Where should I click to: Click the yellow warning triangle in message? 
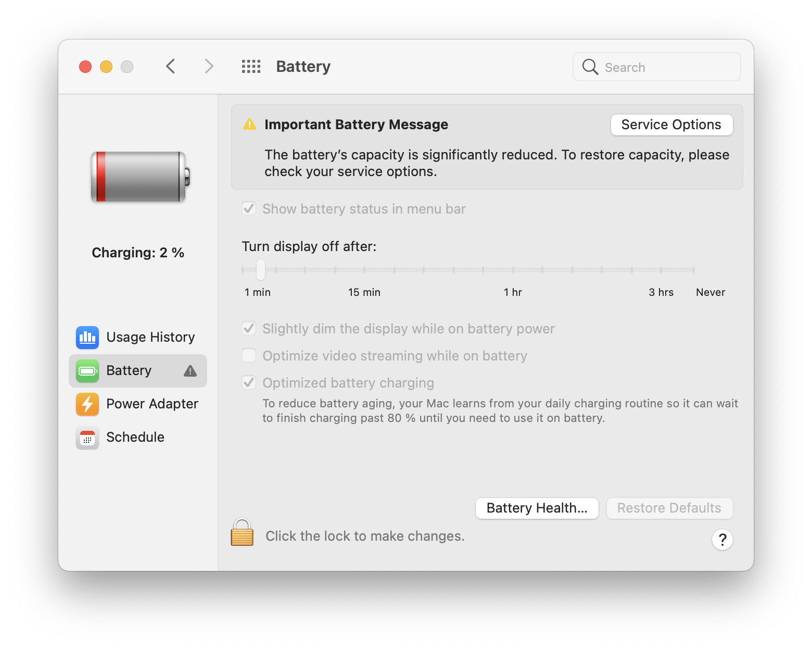(x=250, y=124)
